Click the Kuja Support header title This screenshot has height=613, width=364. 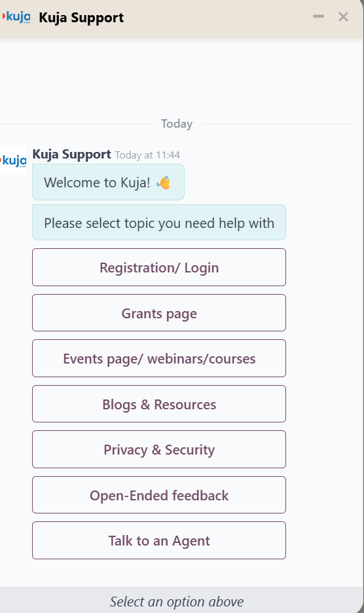coord(81,18)
